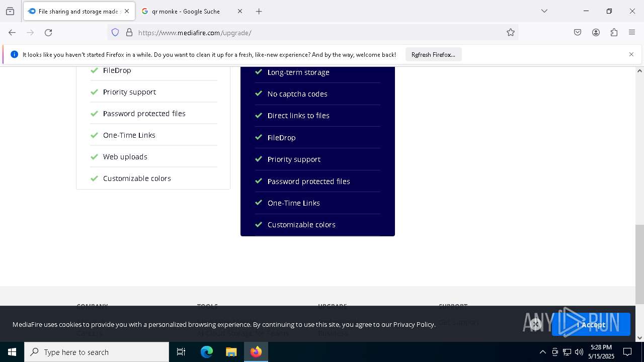Select 'Long-term storage' feature text

[x=298, y=72]
